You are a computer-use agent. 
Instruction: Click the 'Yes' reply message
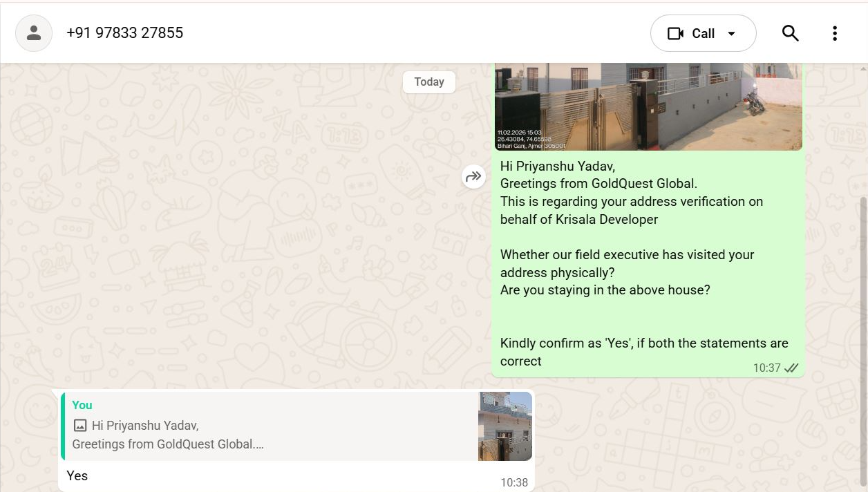[77, 475]
